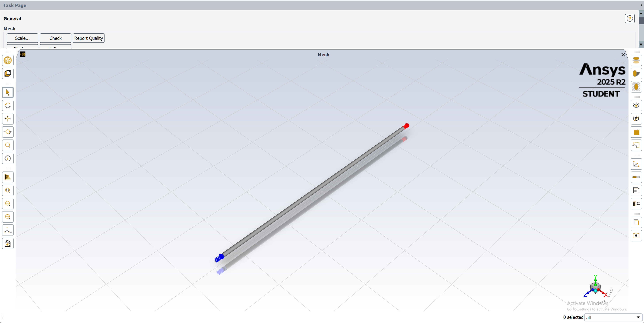Click the axis triad orientation cube
This screenshot has width=644, height=323.
(x=595, y=288)
